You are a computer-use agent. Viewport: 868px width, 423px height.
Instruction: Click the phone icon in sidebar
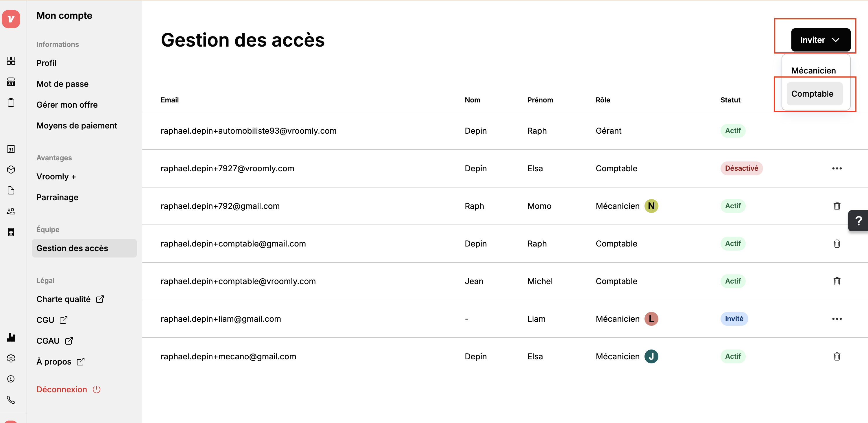[x=11, y=400]
